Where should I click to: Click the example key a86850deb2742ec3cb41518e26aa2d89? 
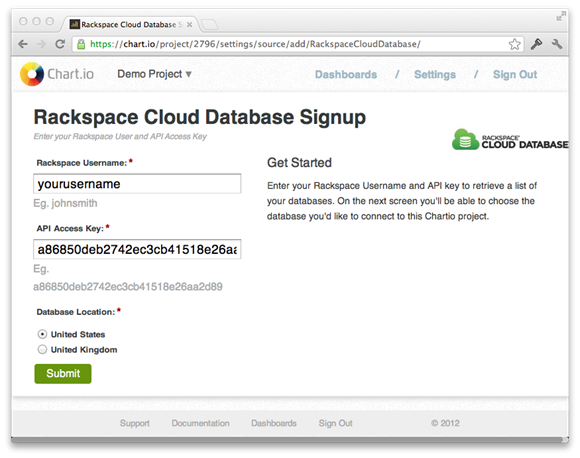[128, 287]
